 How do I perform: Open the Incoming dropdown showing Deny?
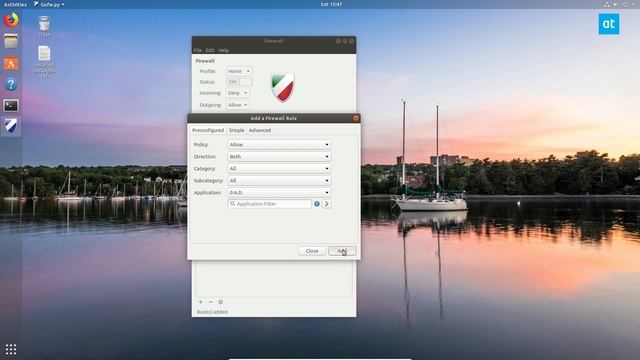[x=238, y=93]
